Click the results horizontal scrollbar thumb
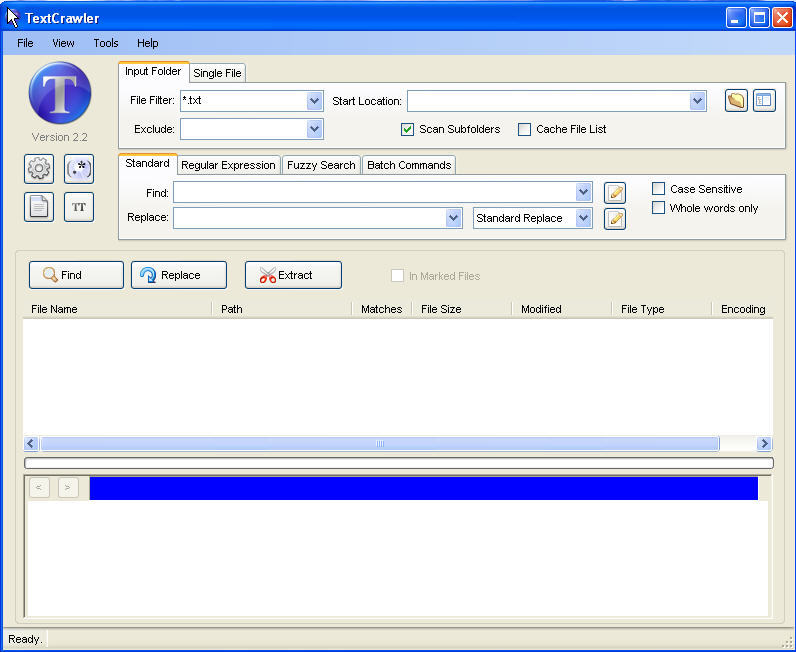796x652 pixels. click(x=380, y=444)
